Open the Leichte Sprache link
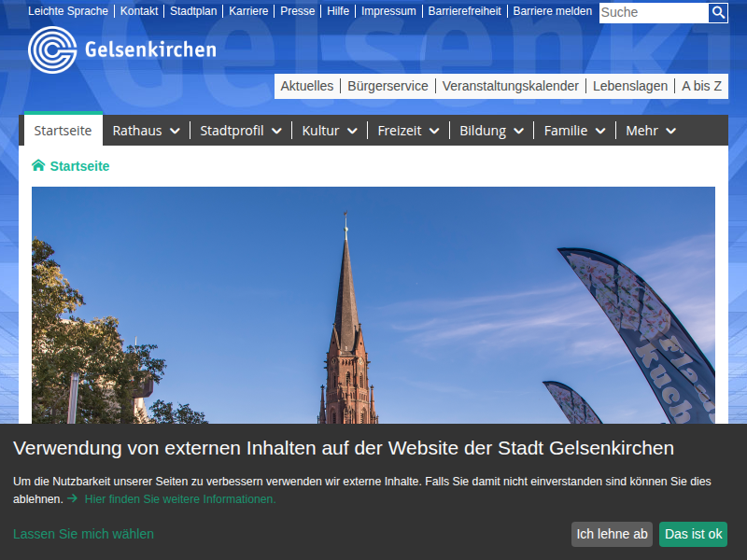This screenshot has height=560, width=747. [68, 11]
